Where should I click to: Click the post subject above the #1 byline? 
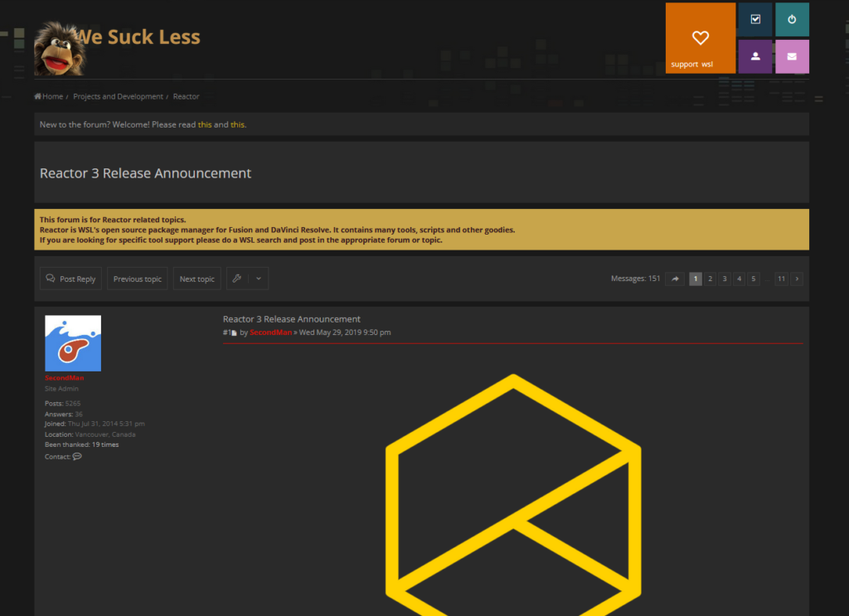click(x=291, y=319)
